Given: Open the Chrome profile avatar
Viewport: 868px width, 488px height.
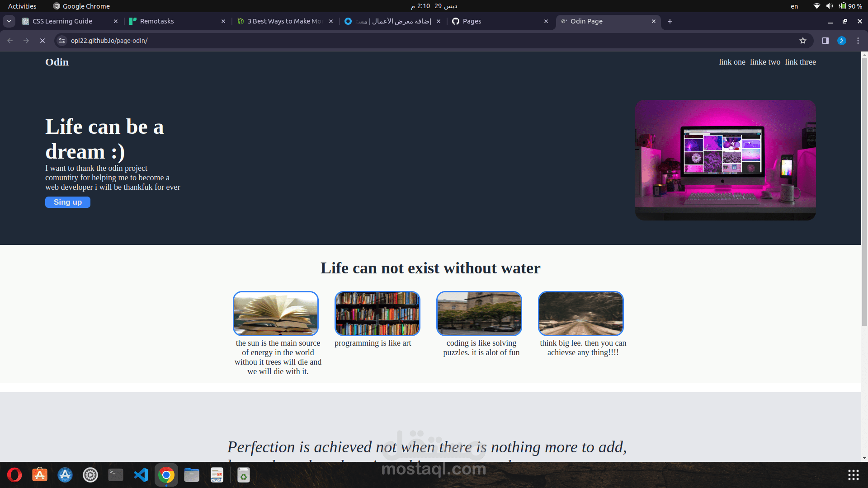Looking at the screenshot, I should [842, 41].
